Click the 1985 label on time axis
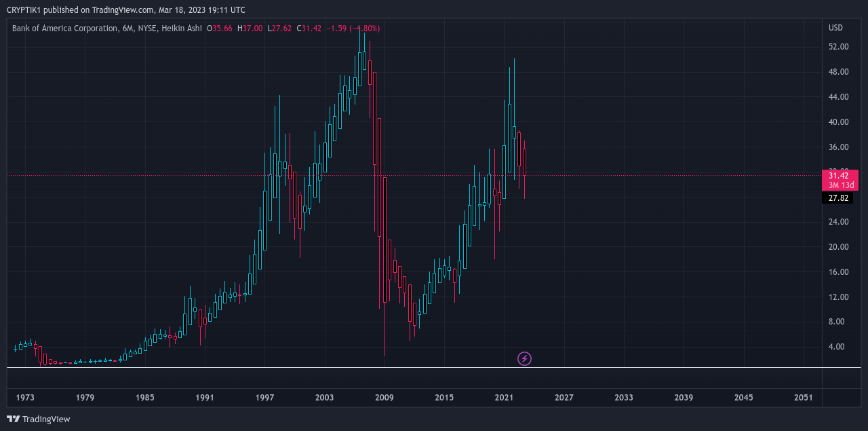This screenshot has height=431, width=868. pyautogui.click(x=144, y=398)
